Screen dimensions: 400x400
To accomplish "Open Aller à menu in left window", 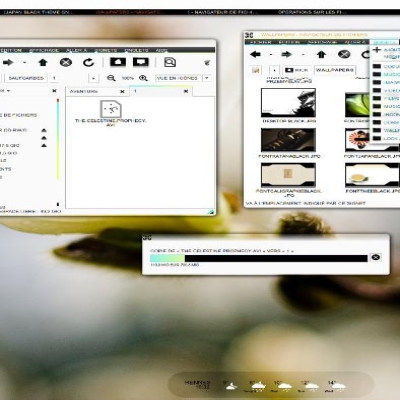I will pyautogui.click(x=76, y=50).
